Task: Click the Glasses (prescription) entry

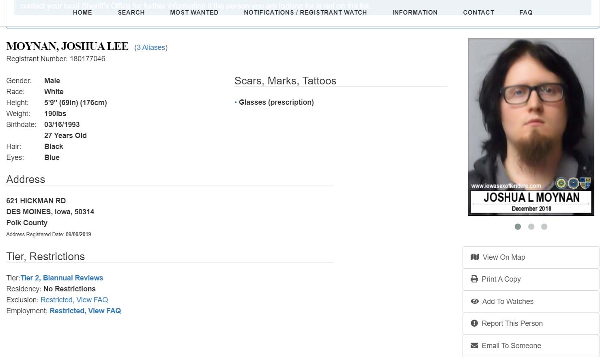Action: point(276,102)
